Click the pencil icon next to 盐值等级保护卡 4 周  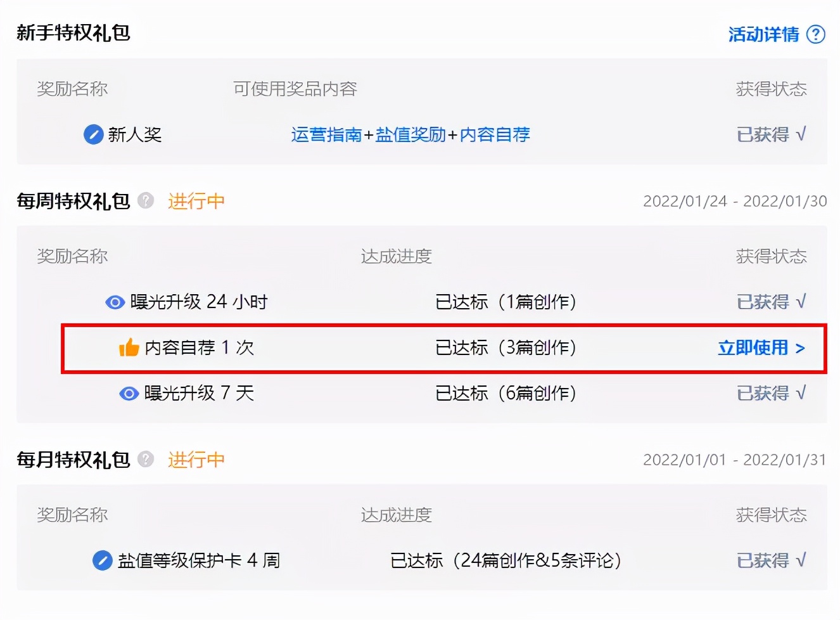[103, 560]
